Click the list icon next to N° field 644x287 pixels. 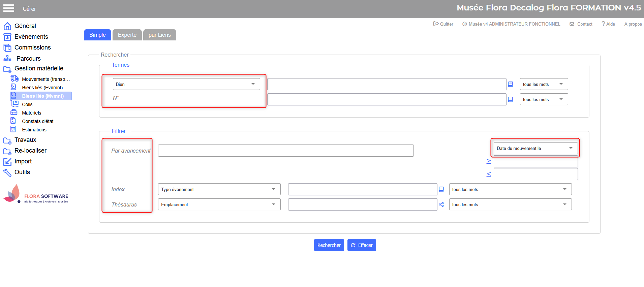coord(510,99)
